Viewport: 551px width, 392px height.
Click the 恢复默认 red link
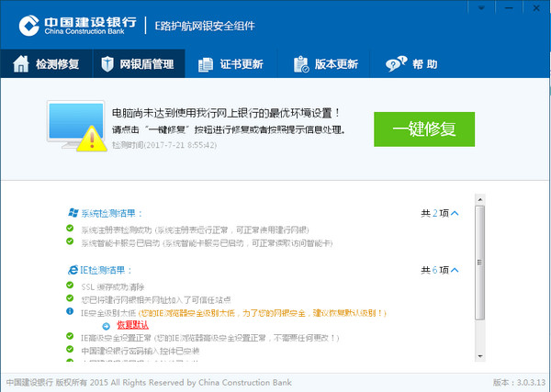pos(133,325)
